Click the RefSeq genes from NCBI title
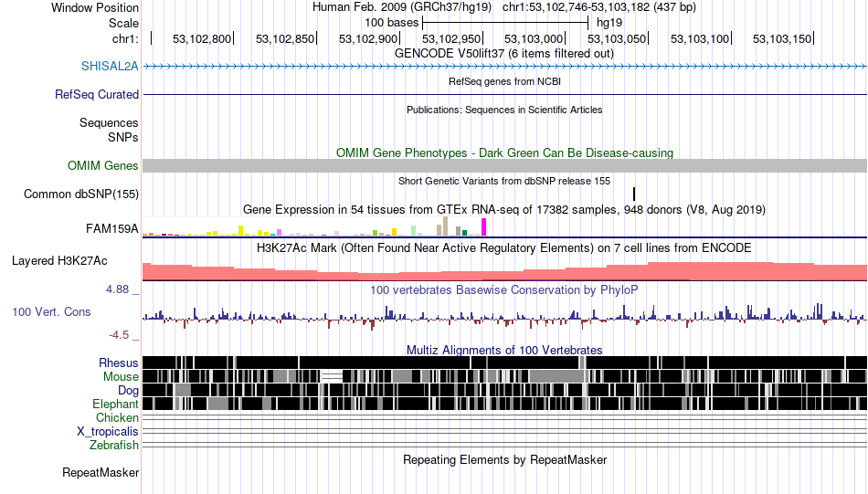868x494 pixels. click(x=505, y=81)
